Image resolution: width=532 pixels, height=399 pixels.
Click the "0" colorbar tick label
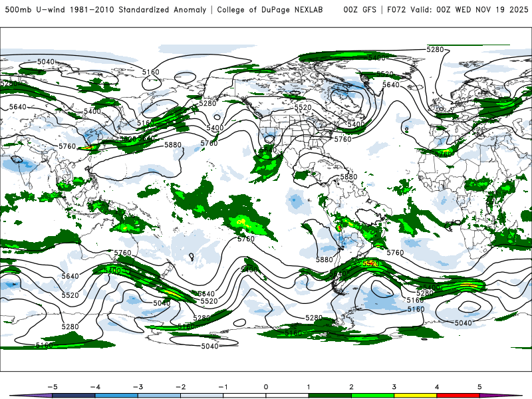(x=266, y=387)
